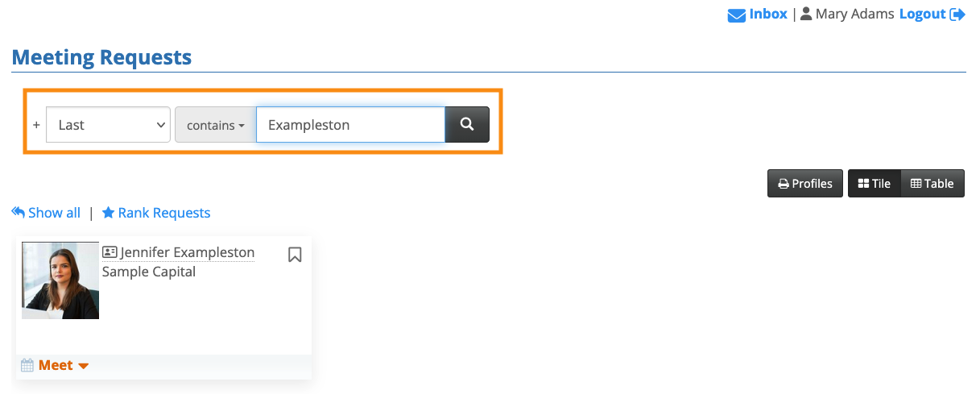Click the Profiles print button
980x411 pixels.
pyautogui.click(x=804, y=184)
